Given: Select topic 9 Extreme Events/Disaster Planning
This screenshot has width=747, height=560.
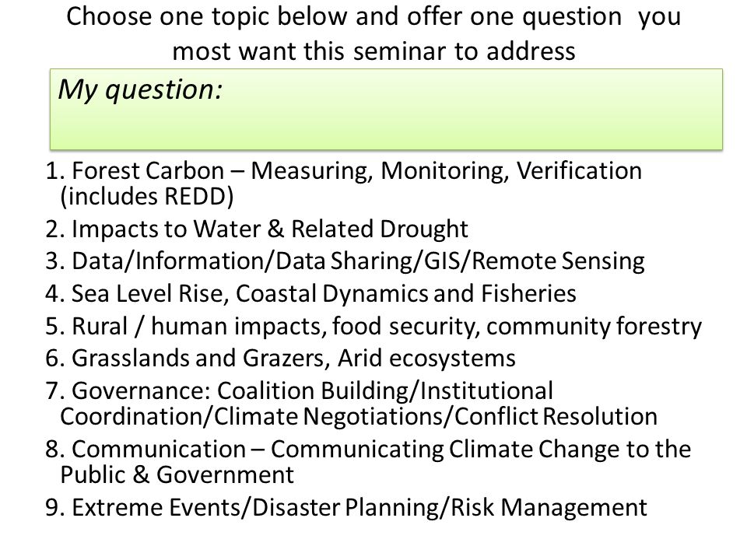Looking at the screenshot, I should [345, 507].
